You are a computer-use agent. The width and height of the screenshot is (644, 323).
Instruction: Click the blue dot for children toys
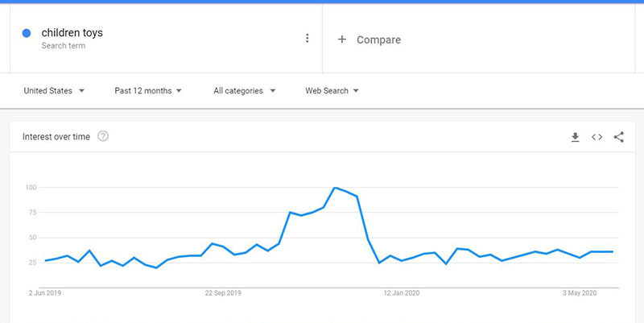coord(27,33)
